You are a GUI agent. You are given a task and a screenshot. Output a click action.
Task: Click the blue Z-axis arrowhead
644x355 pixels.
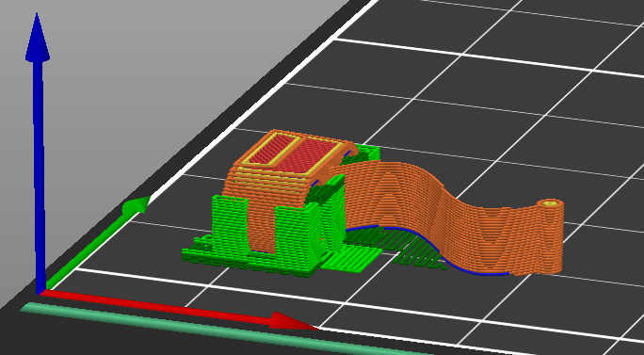[38, 38]
